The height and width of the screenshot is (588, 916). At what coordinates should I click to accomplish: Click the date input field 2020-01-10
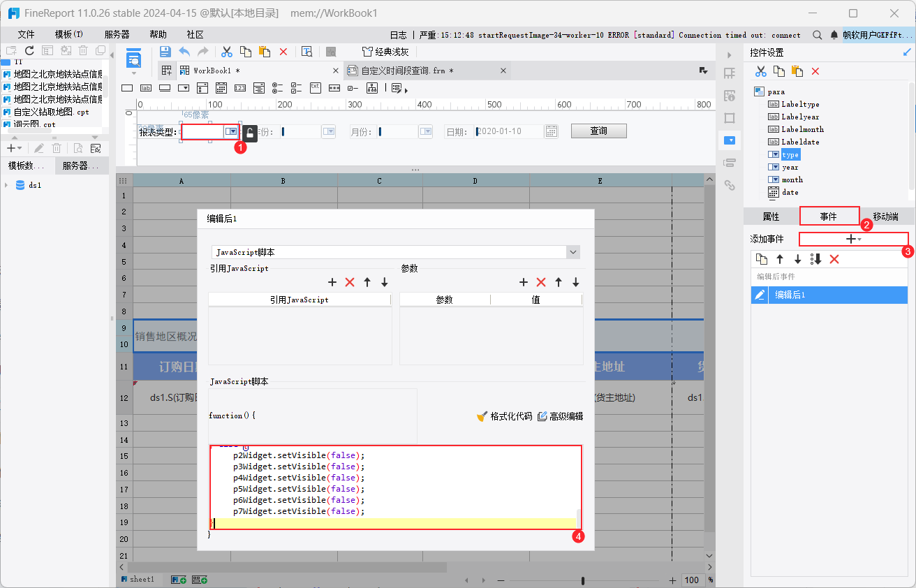(x=509, y=131)
